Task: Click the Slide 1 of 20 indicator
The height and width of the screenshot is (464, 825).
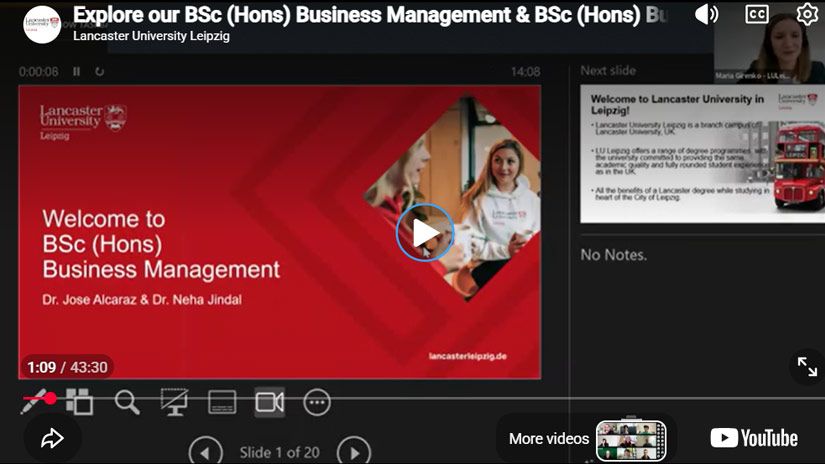Action: tap(279, 452)
